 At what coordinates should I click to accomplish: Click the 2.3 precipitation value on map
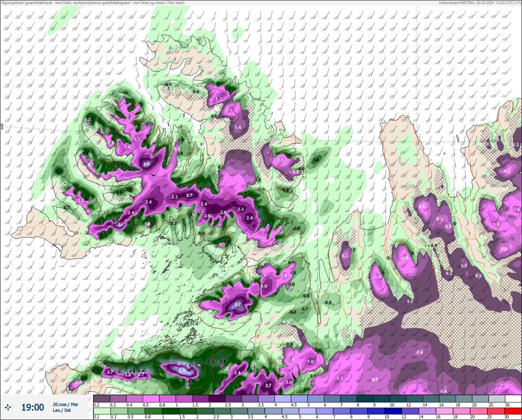pyautogui.click(x=175, y=197)
